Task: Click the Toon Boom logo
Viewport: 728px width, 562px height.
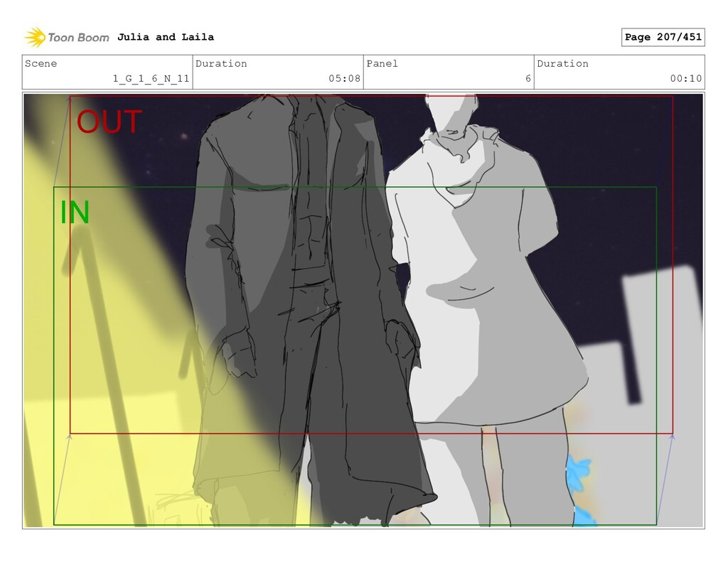Action: 67,38
